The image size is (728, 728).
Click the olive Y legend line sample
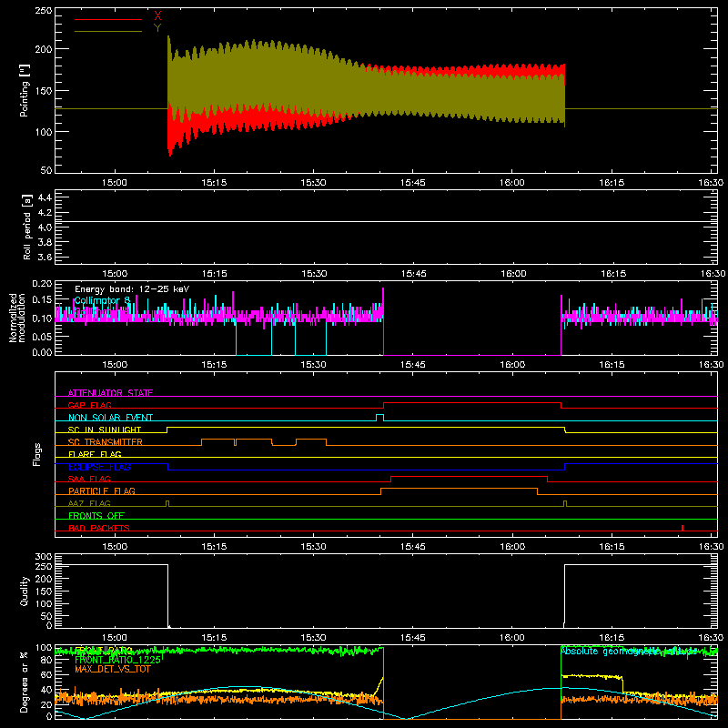(108, 31)
